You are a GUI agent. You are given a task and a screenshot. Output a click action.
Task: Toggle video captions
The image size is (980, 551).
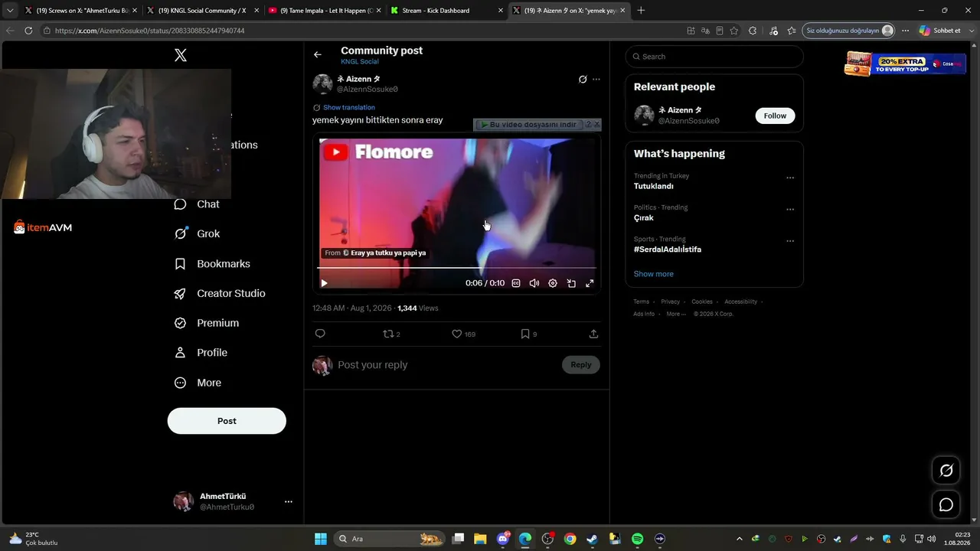[516, 283]
